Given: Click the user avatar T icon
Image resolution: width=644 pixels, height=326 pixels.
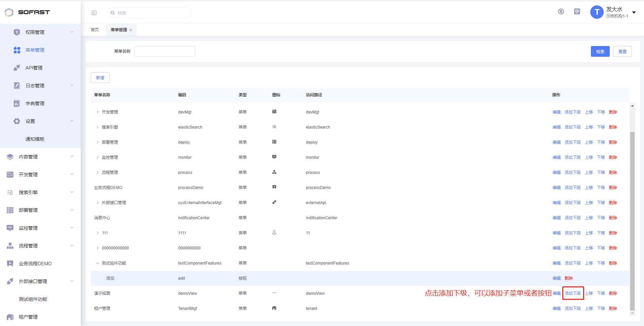Looking at the screenshot, I should click(597, 12).
